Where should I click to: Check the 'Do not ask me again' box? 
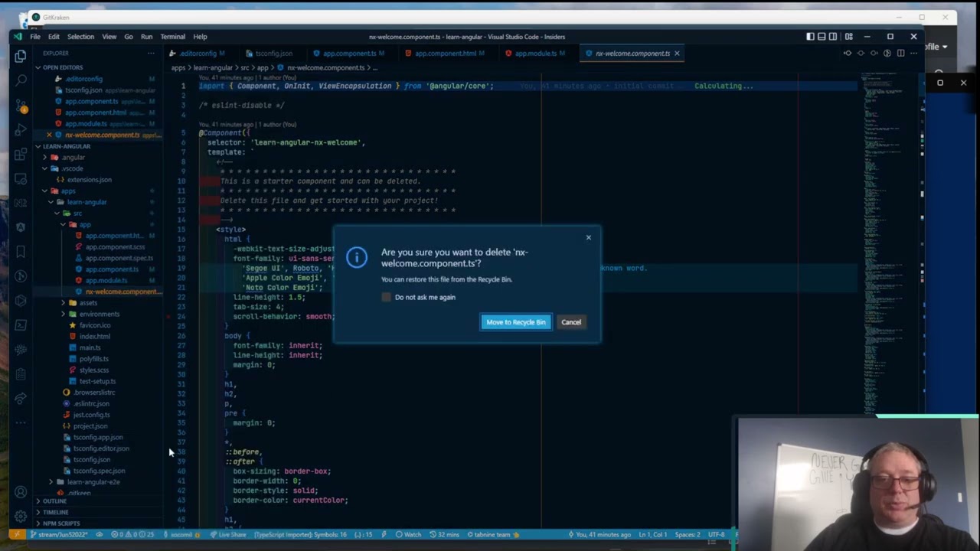[386, 297]
